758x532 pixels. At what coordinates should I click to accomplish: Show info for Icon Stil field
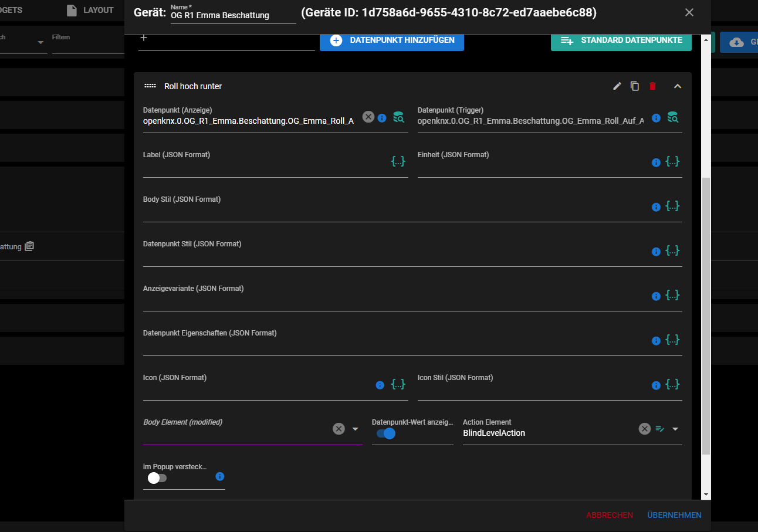pos(657,385)
